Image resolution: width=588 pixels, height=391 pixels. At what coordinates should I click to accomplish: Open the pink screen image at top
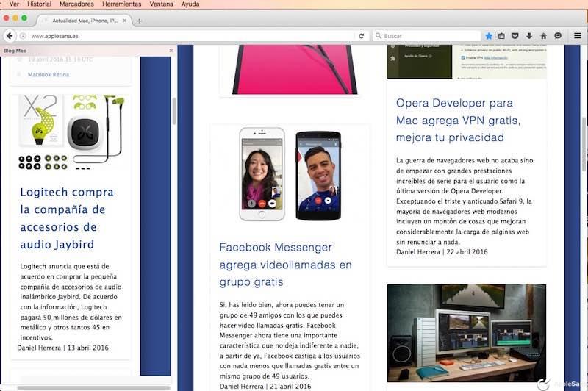(x=295, y=69)
